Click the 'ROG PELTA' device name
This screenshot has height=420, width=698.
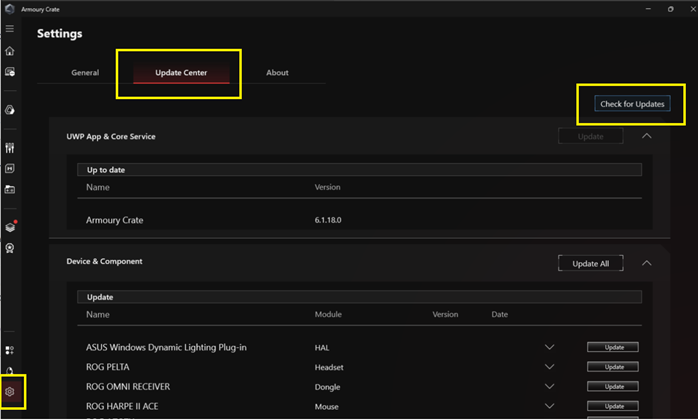pos(108,367)
